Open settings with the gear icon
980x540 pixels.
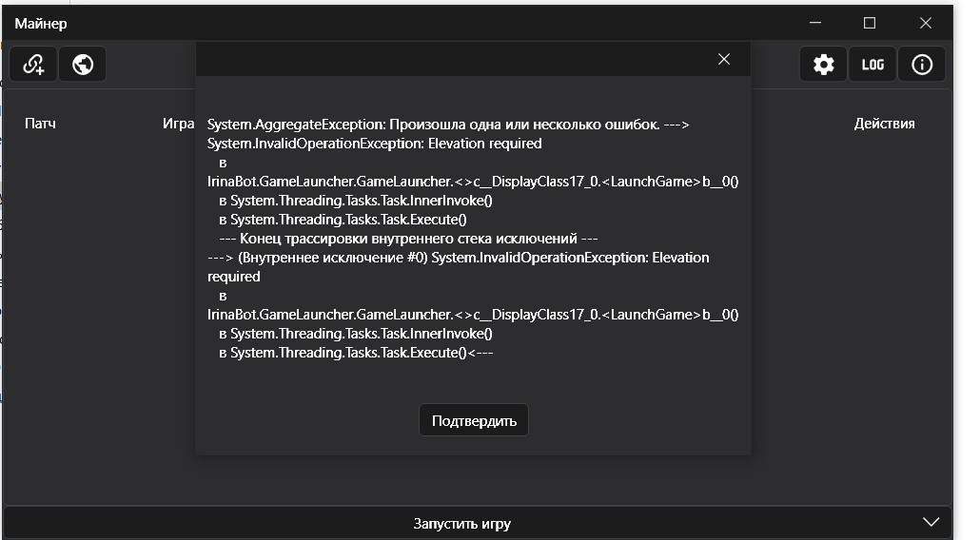(x=823, y=65)
